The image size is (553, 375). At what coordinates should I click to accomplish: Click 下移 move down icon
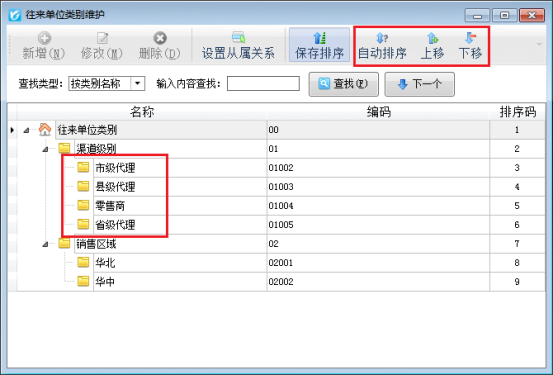[470, 38]
